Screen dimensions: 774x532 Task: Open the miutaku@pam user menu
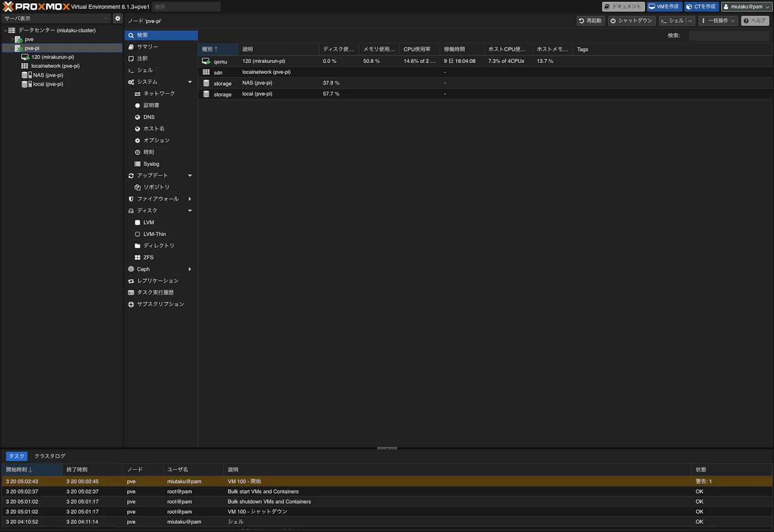pos(746,7)
